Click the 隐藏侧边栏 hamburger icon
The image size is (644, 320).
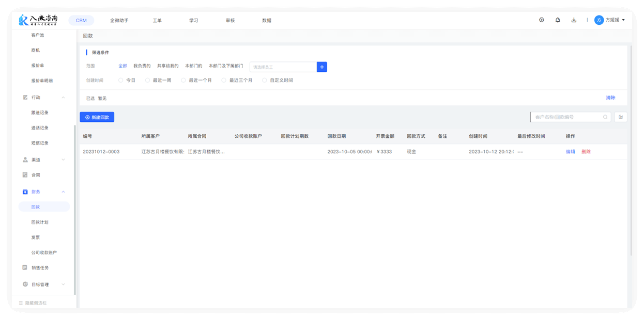coord(21,303)
